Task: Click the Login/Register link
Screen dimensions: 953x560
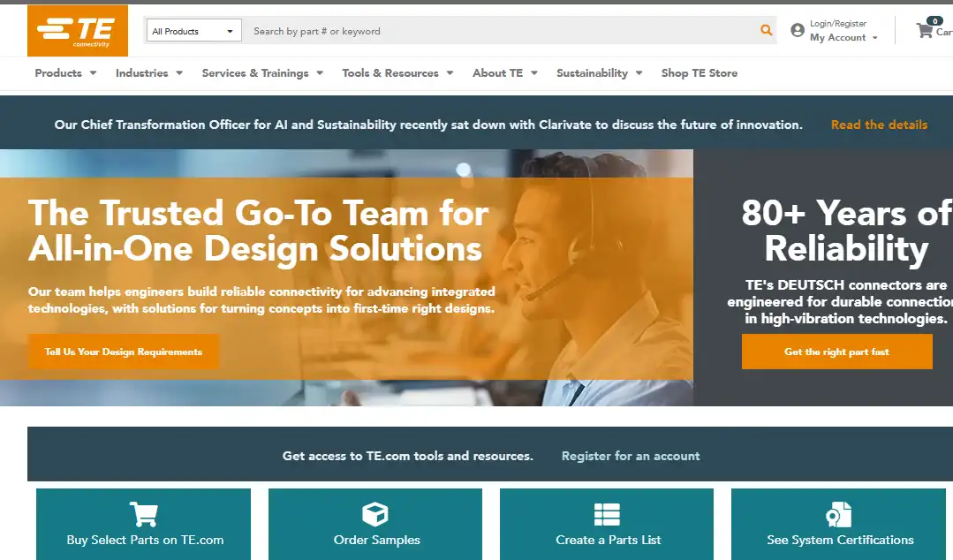Action: 838,24
